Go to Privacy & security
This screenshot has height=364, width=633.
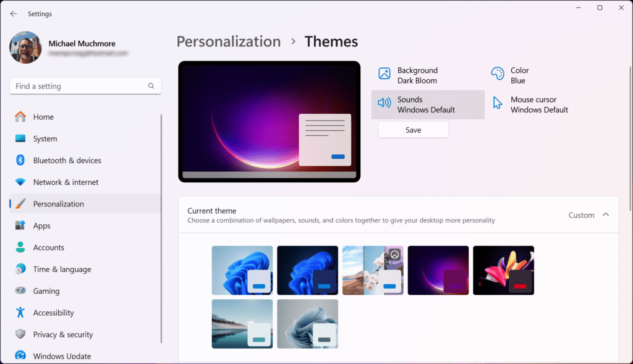pos(85,334)
